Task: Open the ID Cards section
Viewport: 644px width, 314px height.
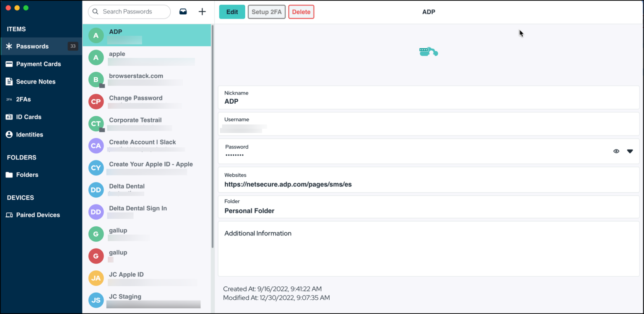Action: point(29,117)
